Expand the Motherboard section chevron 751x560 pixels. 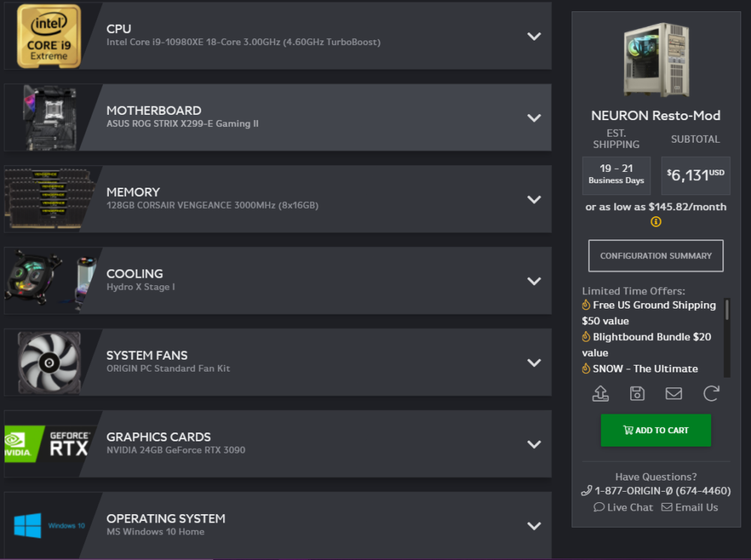coord(533,118)
